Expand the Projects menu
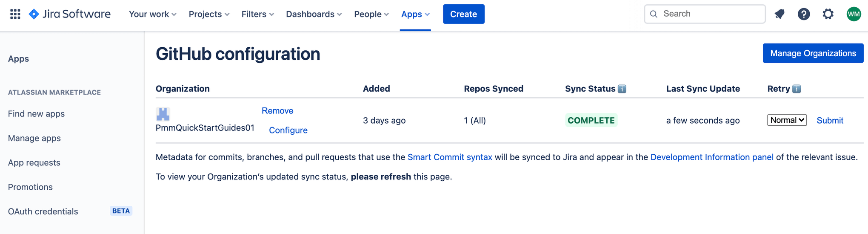This screenshot has width=868, height=234. (x=209, y=14)
